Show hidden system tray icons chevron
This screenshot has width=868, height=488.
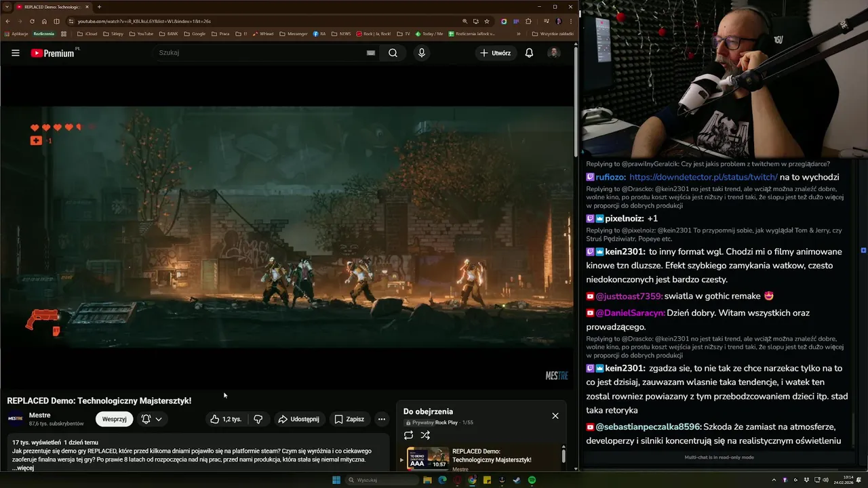774,480
